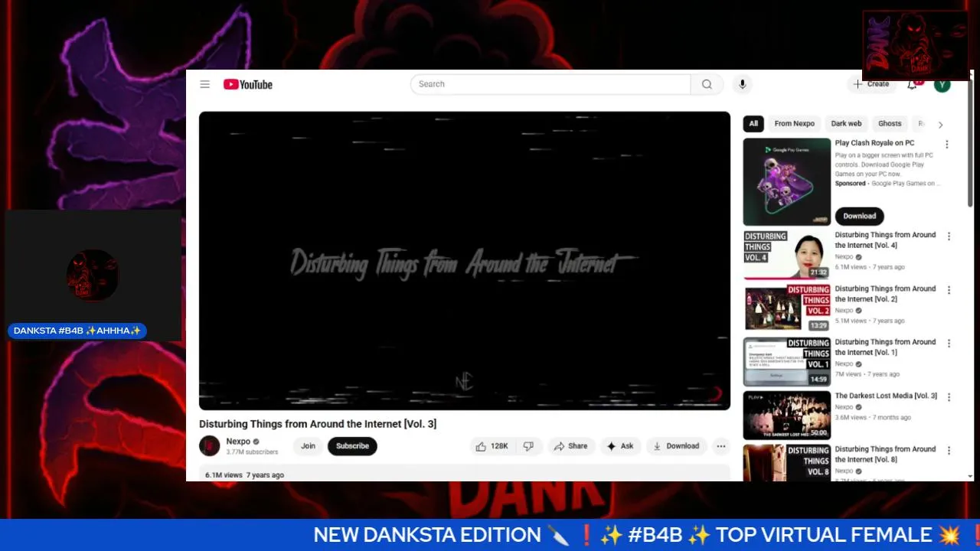Open more actions ellipsis below the video
The height and width of the screenshot is (551, 980).
(720, 446)
